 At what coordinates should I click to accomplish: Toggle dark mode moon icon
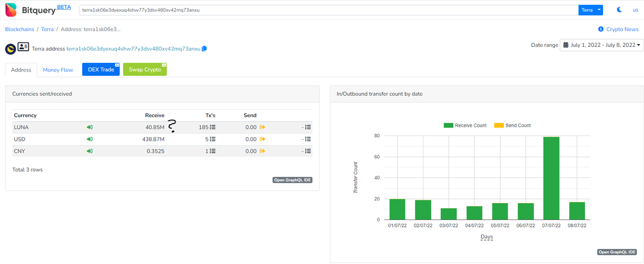pyautogui.click(x=619, y=10)
